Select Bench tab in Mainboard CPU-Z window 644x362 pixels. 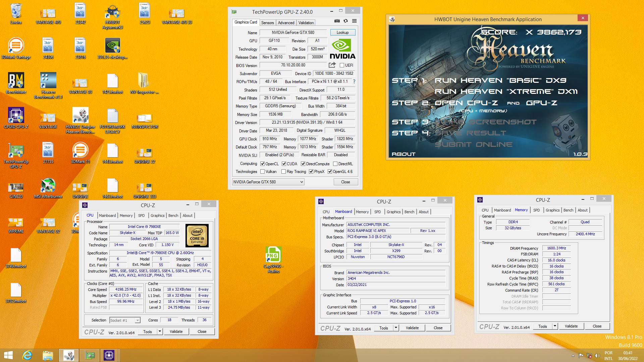[x=409, y=212]
